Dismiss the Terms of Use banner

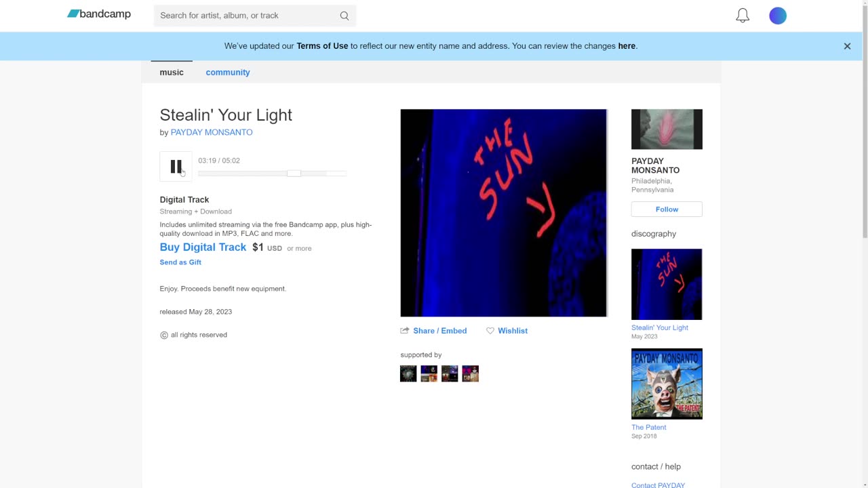point(847,46)
